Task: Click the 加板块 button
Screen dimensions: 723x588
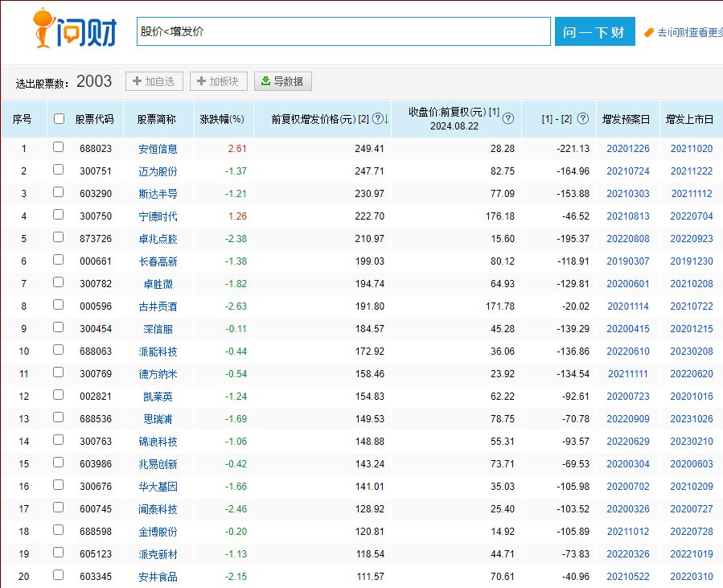Action: tap(219, 81)
